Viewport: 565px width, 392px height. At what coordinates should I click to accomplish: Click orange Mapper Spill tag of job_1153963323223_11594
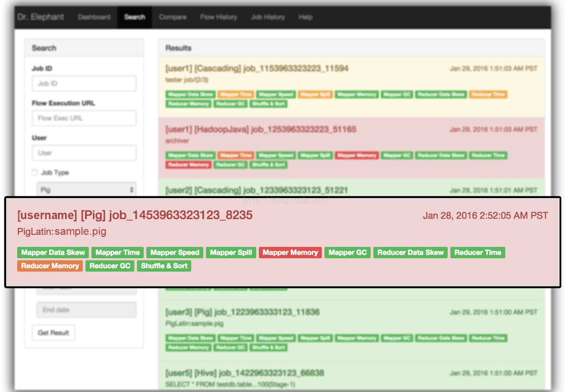tap(315, 94)
